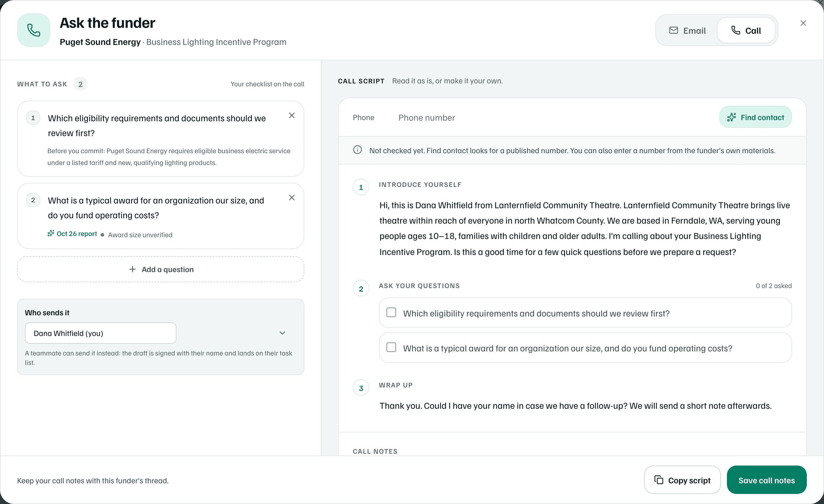The width and height of the screenshot is (824, 504).
Task: Click the Copy script button
Action: (682, 480)
